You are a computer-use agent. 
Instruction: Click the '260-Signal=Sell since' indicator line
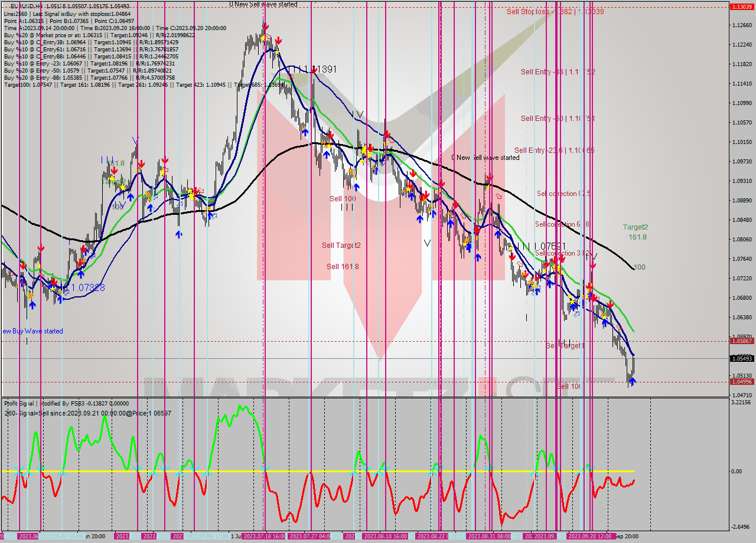87,413
